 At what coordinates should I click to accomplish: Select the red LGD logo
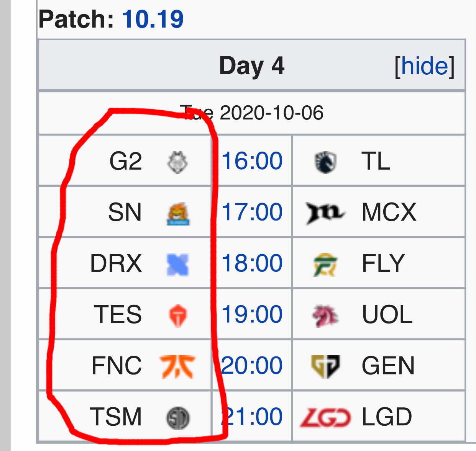tap(325, 418)
